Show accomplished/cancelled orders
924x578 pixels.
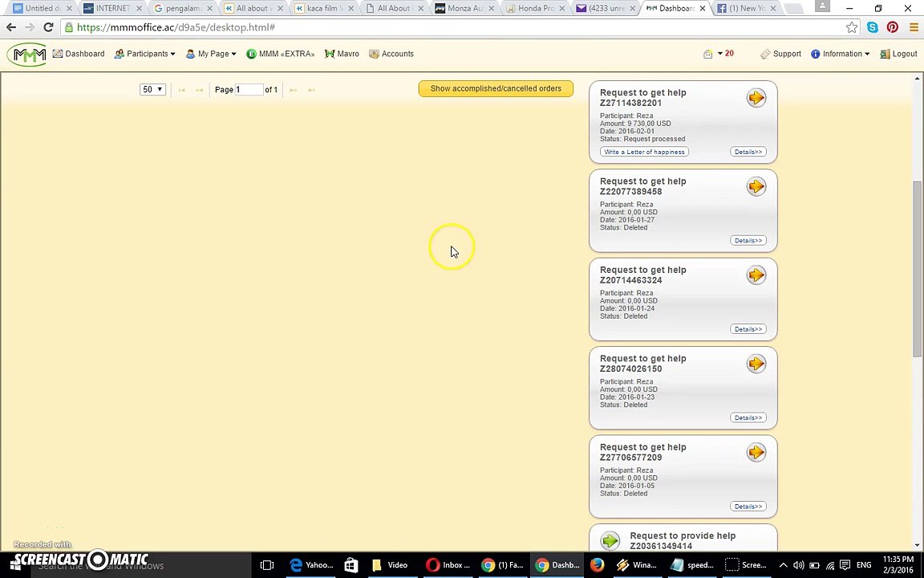point(496,88)
